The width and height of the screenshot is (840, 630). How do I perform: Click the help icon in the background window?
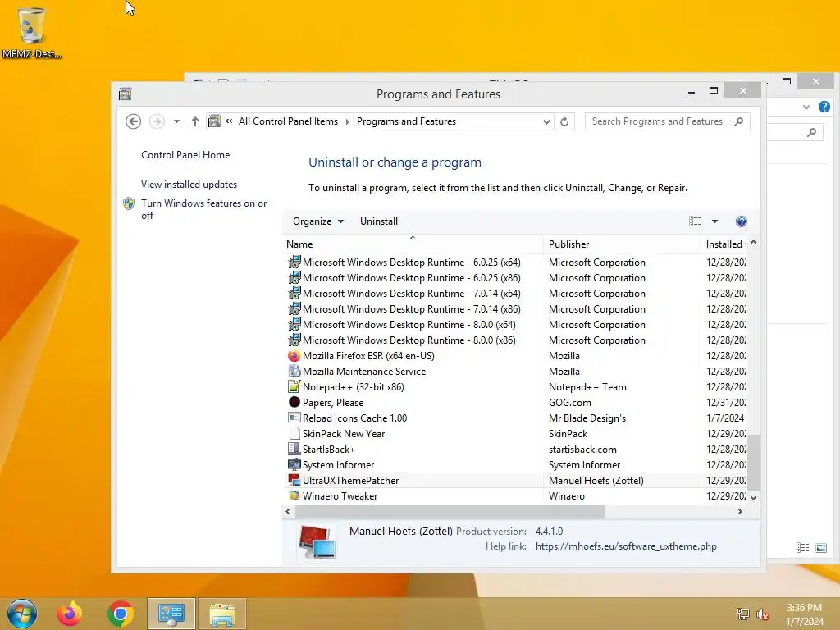[x=824, y=107]
